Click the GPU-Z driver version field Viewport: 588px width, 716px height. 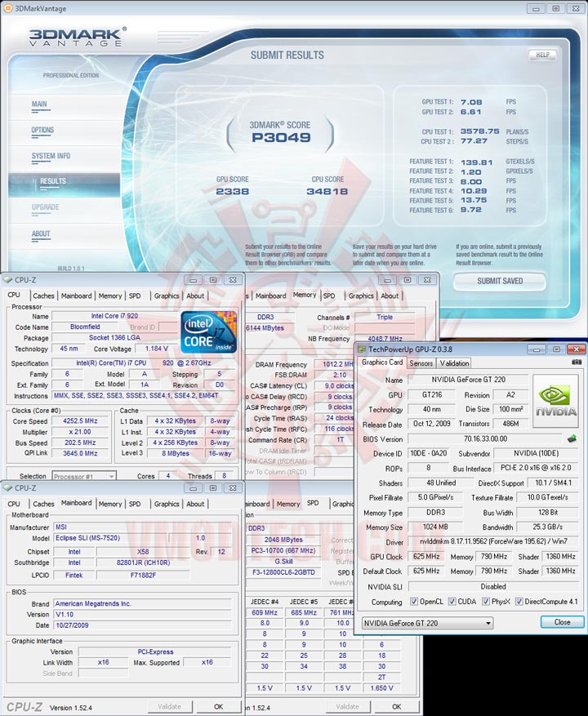pyautogui.click(x=493, y=541)
